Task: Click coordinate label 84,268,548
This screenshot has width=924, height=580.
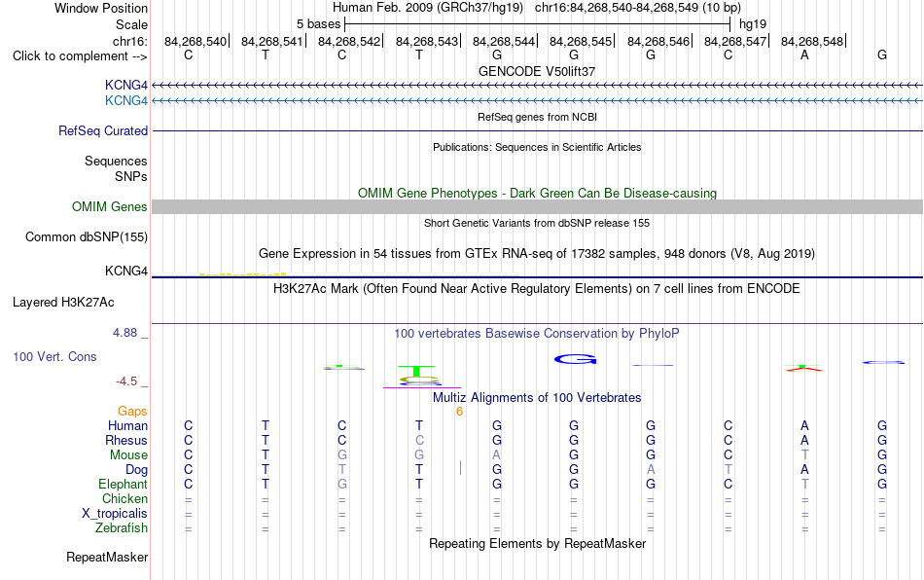Action: tap(812, 41)
